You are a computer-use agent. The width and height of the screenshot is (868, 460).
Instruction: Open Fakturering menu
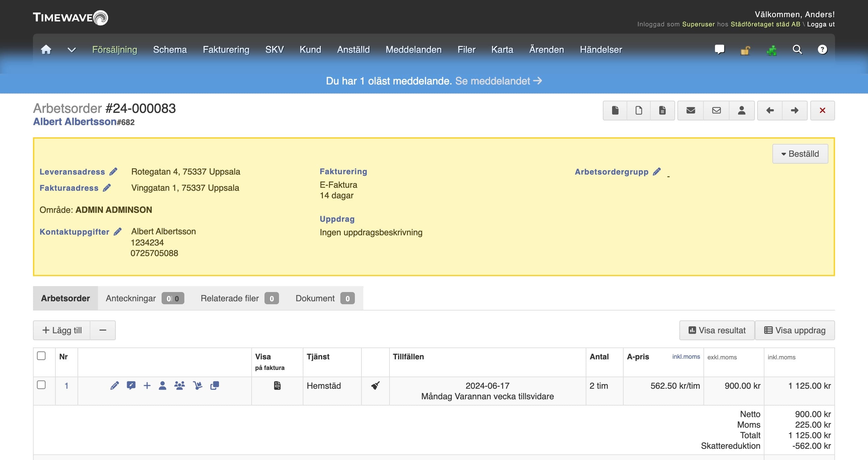(226, 49)
